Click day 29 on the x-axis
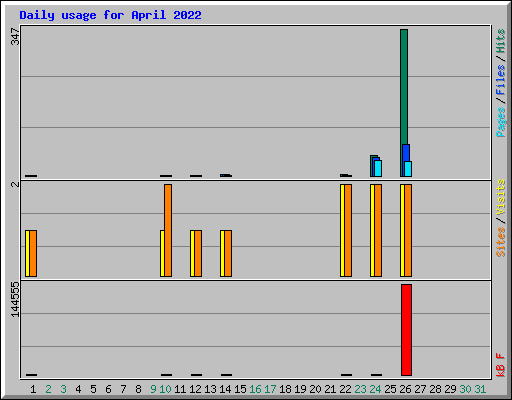This screenshot has height=400, width=512. [x=450, y=389]
